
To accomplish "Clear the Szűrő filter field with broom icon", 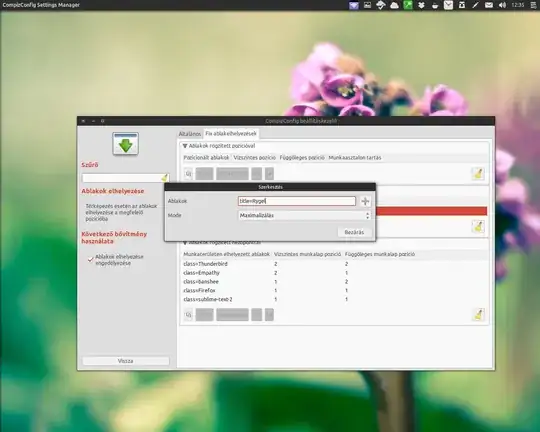I will pos(165,178).
